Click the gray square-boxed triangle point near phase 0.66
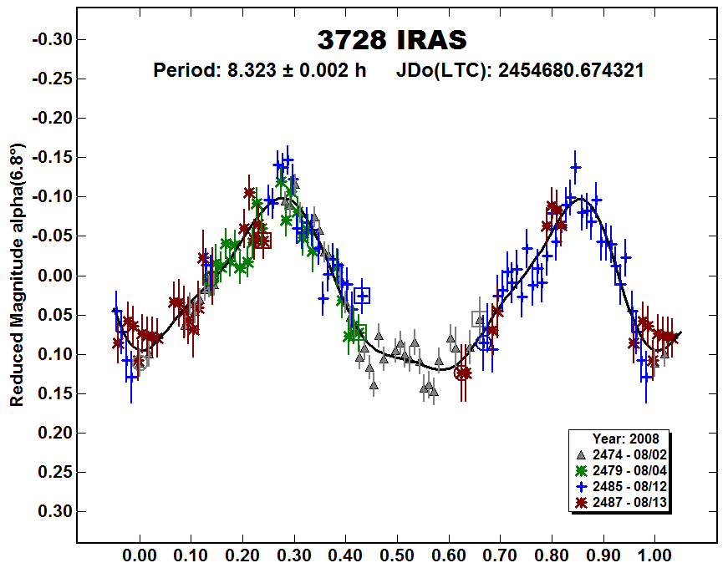Screen dimensions: 728x568 tap(480, 319)
